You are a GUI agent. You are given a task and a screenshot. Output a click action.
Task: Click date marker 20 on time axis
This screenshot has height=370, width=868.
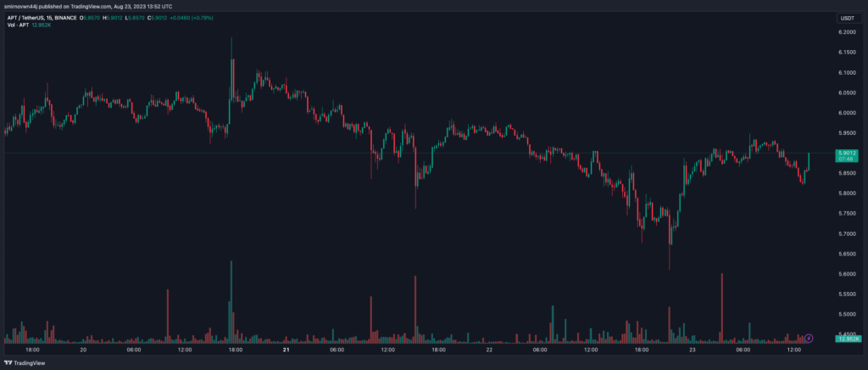pyautogui.click(x=83, y=350)
